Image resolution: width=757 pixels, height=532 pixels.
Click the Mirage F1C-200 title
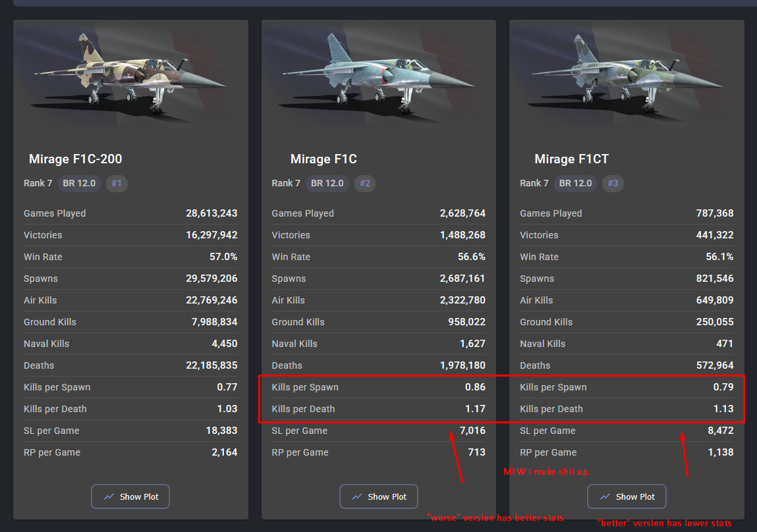(75, 159)
